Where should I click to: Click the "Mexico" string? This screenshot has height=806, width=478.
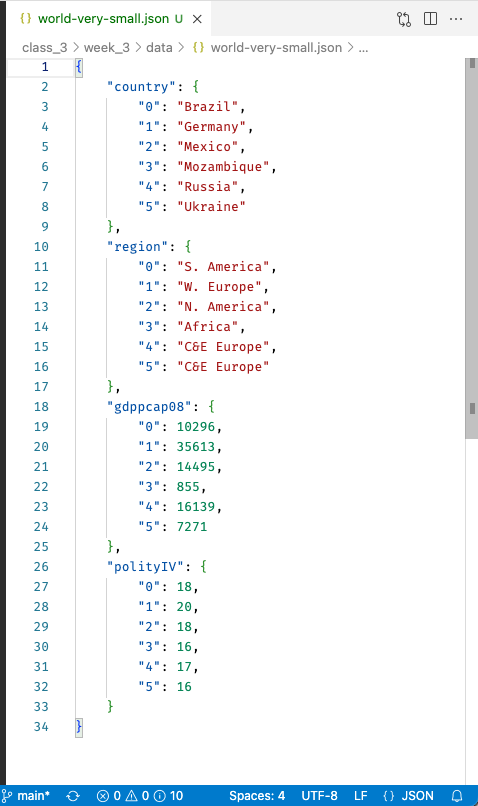tap(208, 147)
